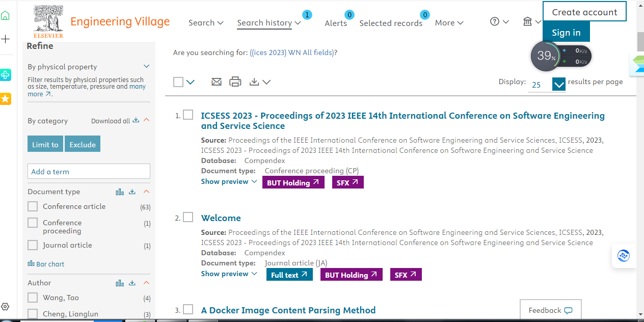Open the Search menu

[x=206, y=22]
